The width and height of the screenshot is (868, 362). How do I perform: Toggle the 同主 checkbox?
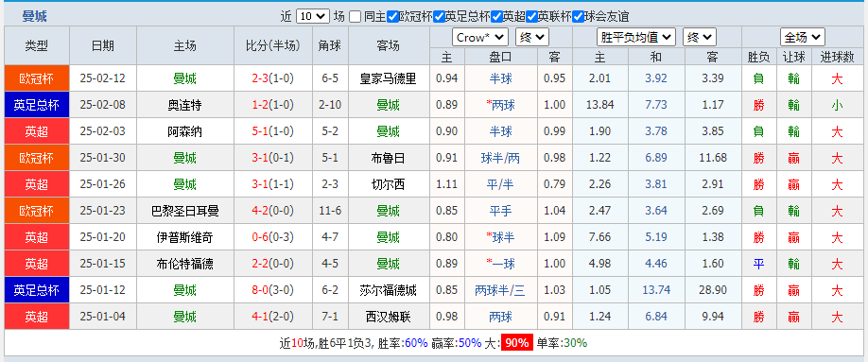point(356,17)
